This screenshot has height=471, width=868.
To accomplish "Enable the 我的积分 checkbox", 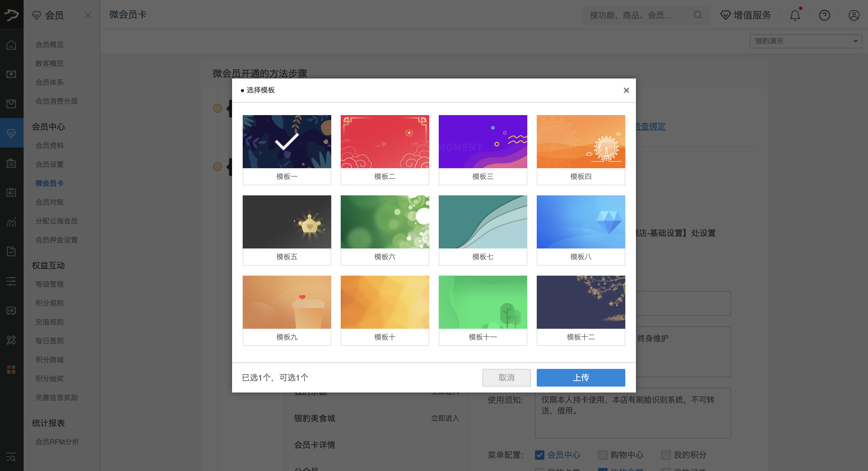I will [666, 455].
